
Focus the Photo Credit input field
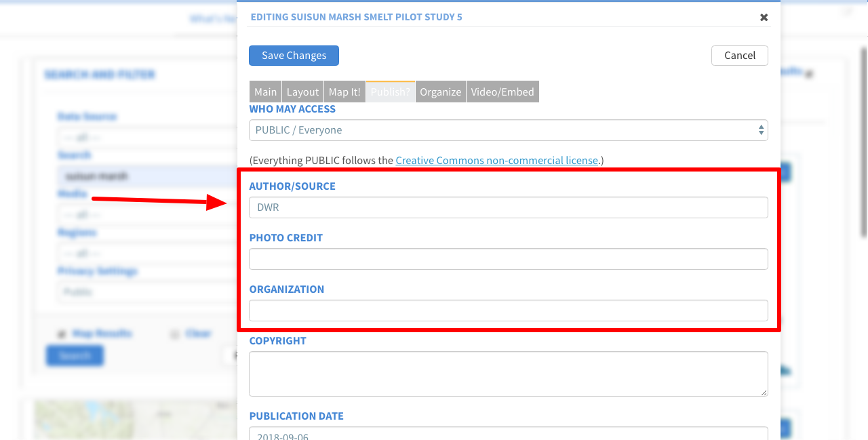[508, 259]
